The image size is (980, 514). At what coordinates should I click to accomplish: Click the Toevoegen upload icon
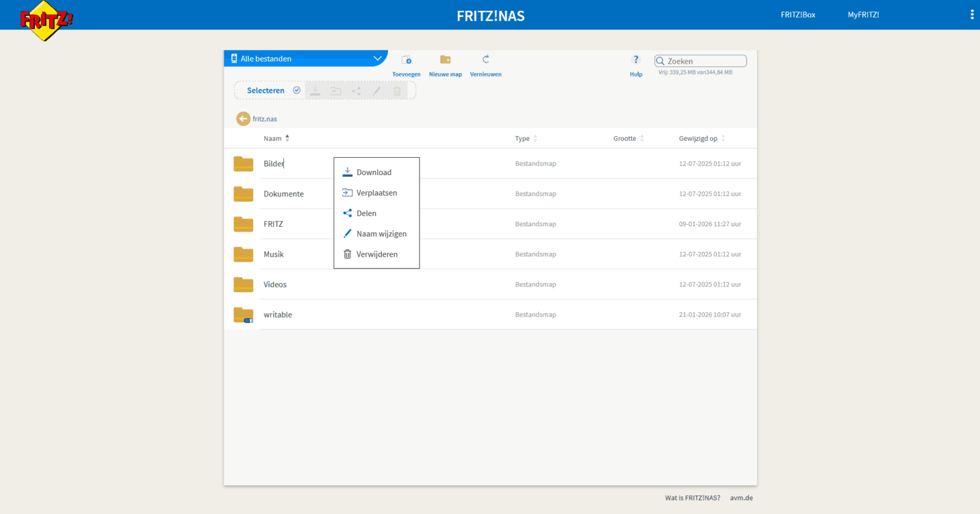tap(406, 60)
